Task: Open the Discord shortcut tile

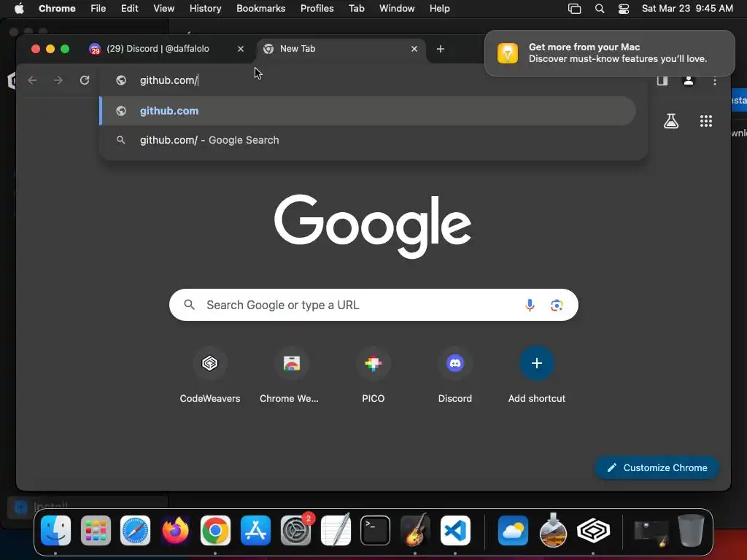Action: click(455, 376)
